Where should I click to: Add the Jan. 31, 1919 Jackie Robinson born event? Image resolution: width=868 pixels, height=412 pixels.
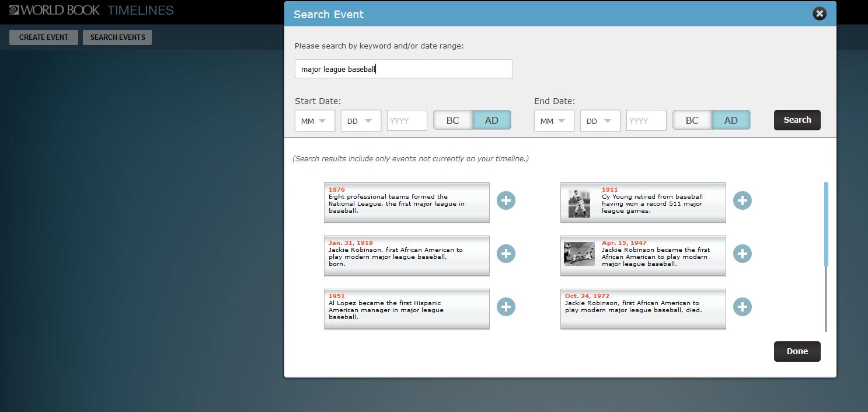point(506,254)
